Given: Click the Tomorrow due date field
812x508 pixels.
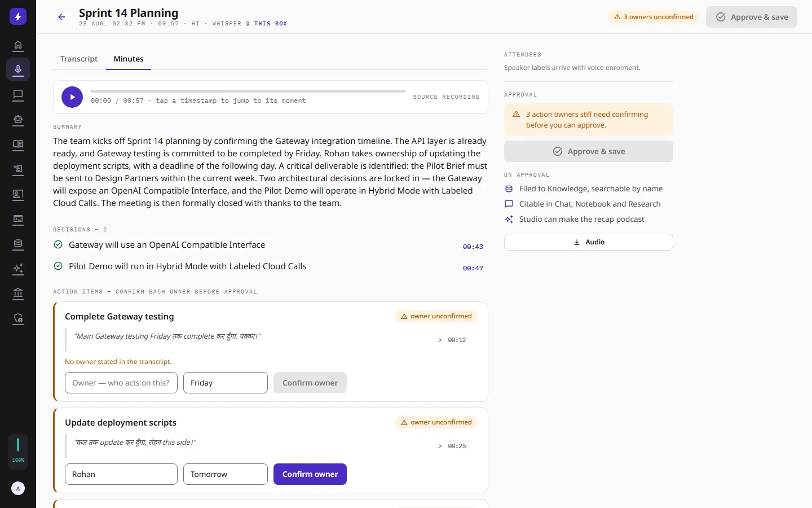Looking at the screenshot, I should (x=226, y=474).
